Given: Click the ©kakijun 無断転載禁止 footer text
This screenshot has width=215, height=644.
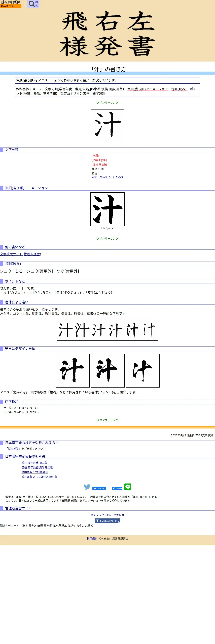Looking at the screenshot, I should click(x=114, y=539).
